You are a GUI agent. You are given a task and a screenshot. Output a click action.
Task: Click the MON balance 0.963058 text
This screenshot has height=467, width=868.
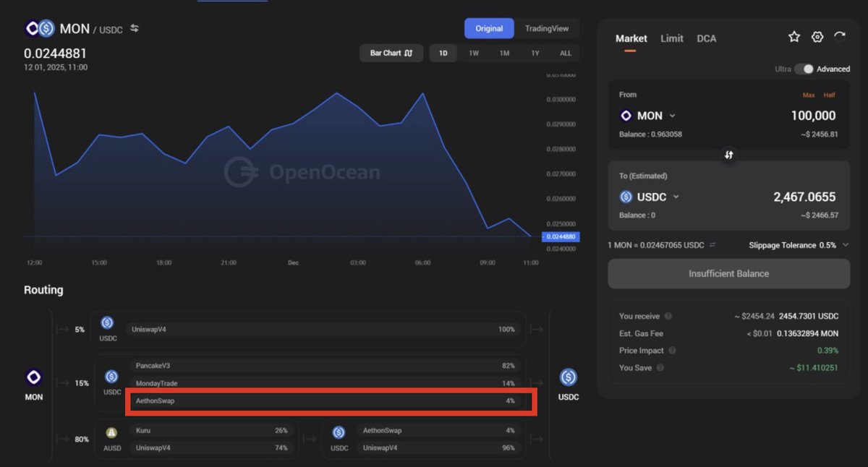click(x=650, y=134)
